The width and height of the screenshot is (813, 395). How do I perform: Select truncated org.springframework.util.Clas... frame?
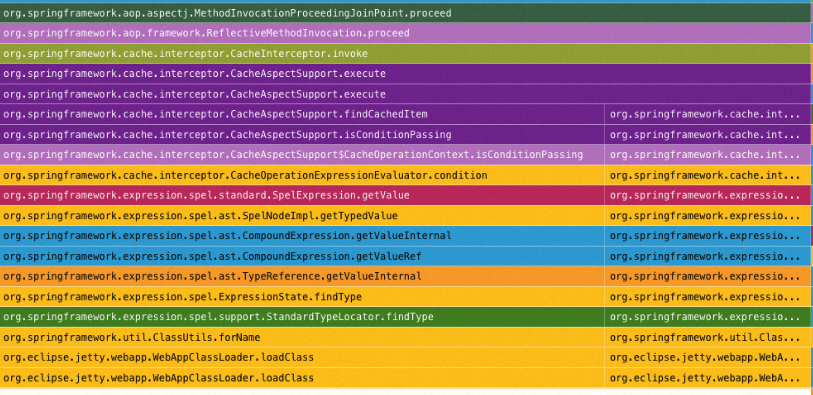[708, 337]
